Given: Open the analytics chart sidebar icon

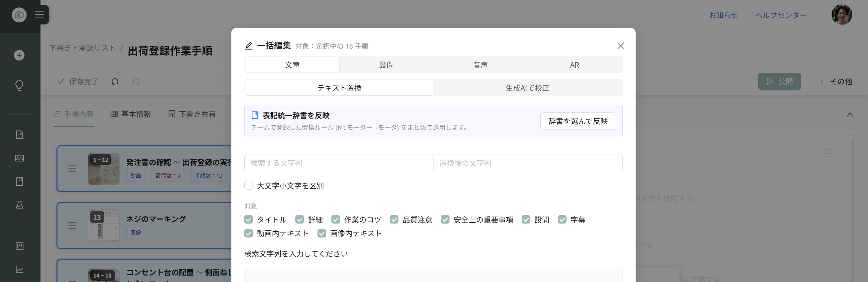Looking at the screenshot, I should coord(19,269).
